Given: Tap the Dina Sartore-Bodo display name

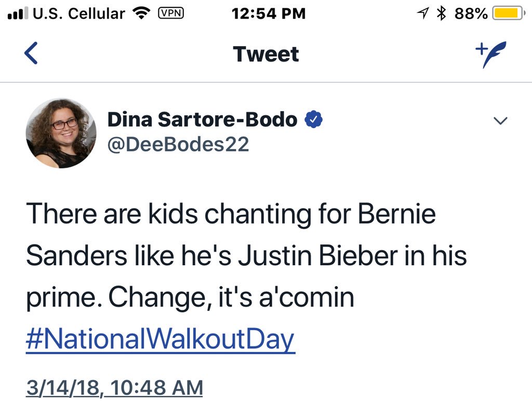Looking at the screenshot, I should click(x=203, y=120).
